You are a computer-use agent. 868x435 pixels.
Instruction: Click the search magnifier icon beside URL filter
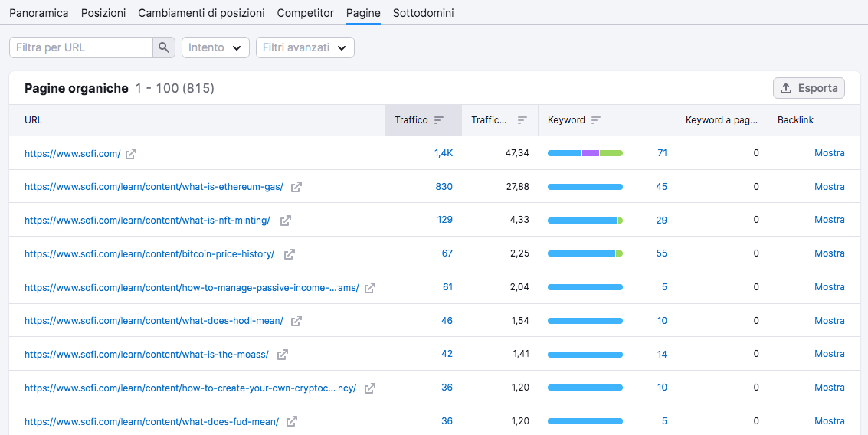(164, 47)
